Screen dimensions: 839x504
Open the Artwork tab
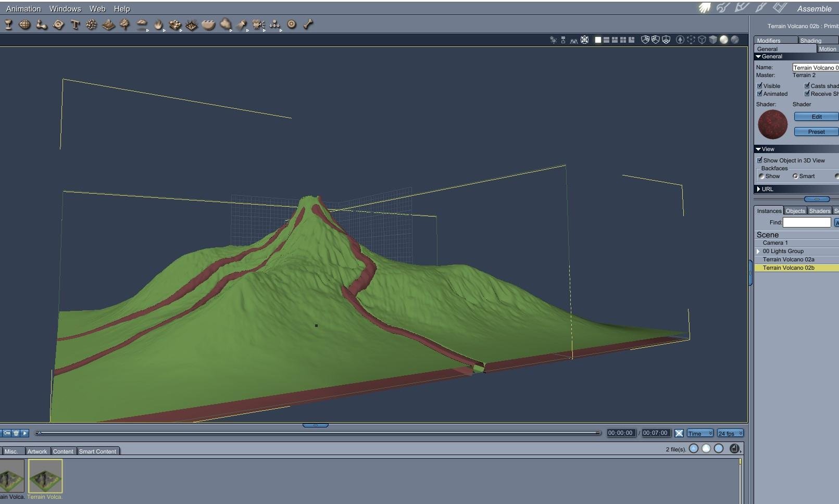point(37,451)
